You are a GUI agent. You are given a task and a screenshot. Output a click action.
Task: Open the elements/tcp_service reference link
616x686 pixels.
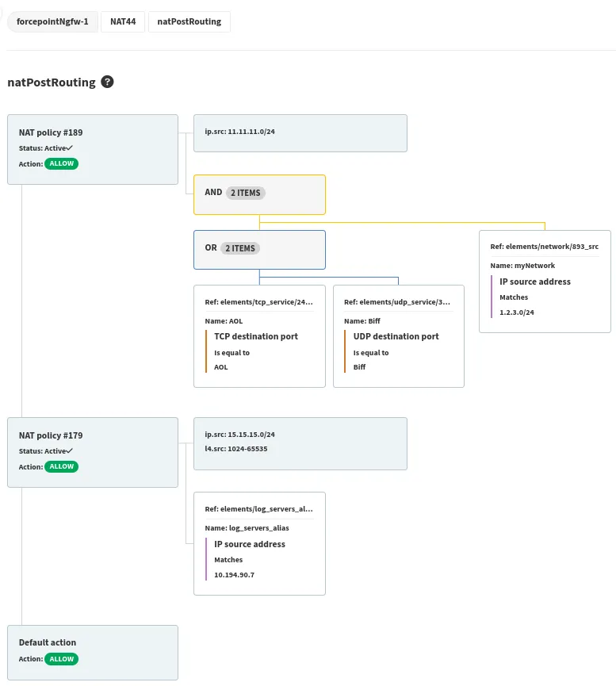(x=258, y=301)
